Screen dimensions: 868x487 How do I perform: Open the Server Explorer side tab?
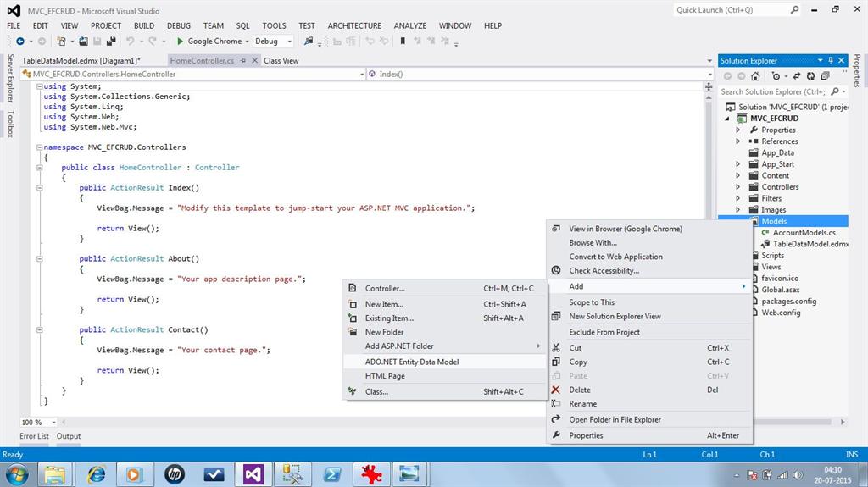coord(10,78)
